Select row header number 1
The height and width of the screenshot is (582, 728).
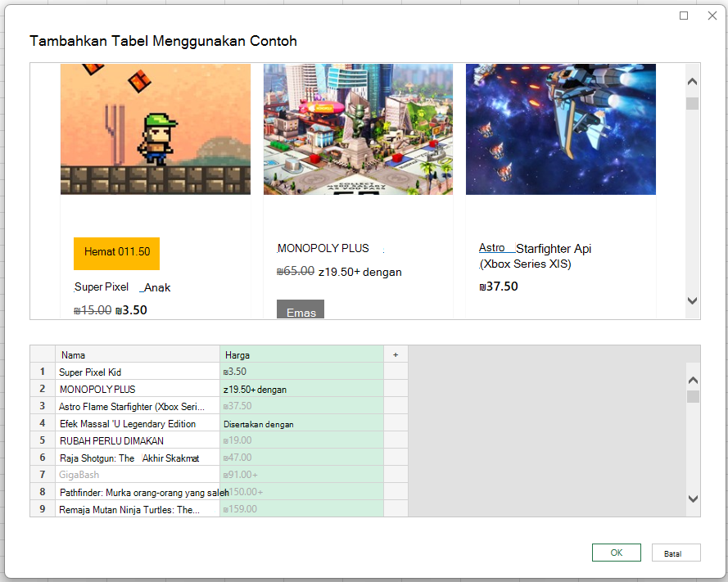[43, 372]
